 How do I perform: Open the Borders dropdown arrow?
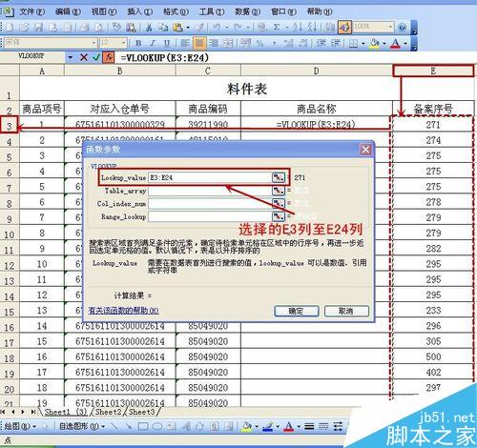tap(363, 43)
